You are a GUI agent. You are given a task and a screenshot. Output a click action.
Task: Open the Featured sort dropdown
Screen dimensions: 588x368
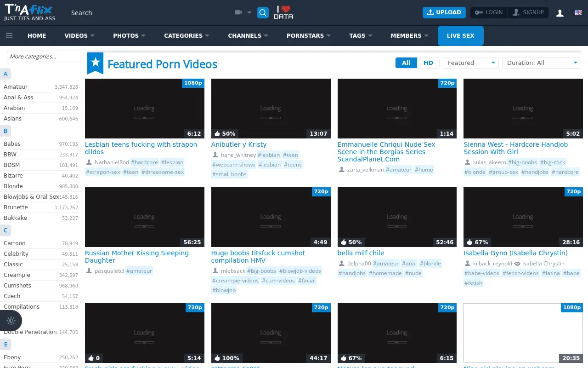point(471,63)
